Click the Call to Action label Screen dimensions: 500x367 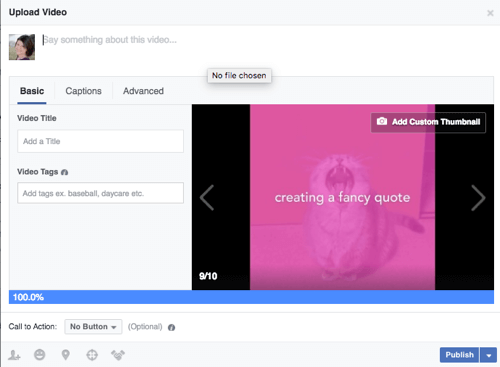coord(33,327)
